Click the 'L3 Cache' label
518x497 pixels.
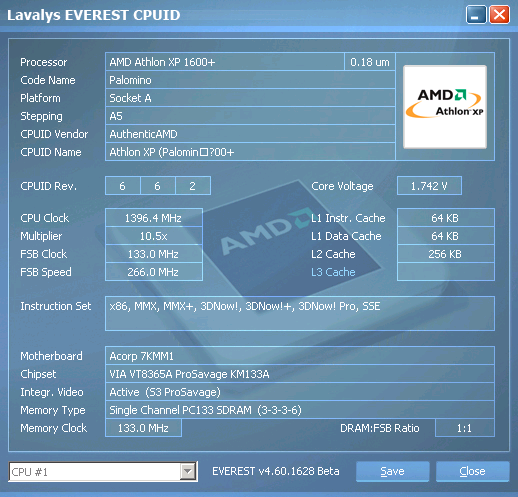(333, 272)
